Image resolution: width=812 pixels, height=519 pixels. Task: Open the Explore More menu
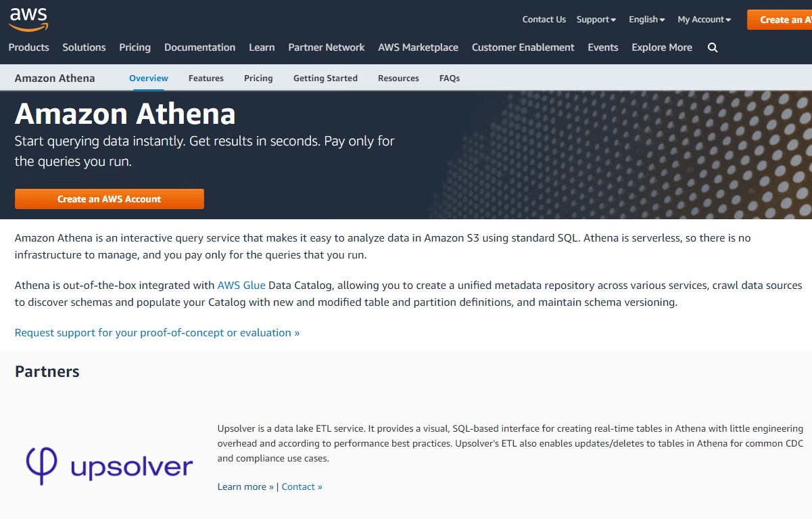pos(662,47)
